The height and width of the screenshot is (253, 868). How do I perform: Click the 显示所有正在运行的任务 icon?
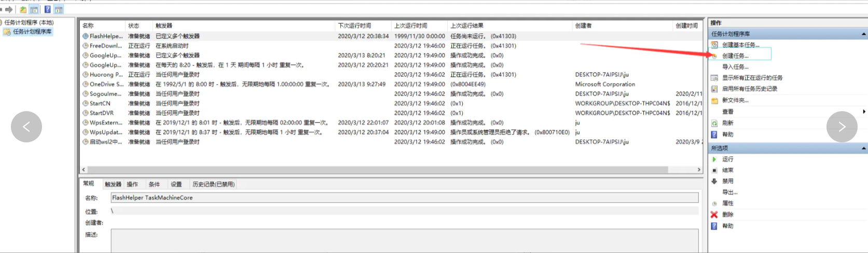(714, 78)
